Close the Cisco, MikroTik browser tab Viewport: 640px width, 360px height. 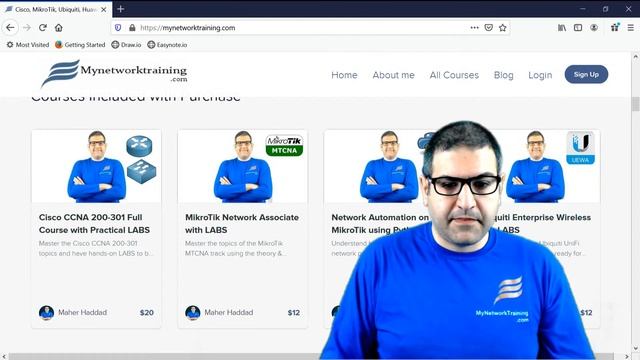(x=104, y=9)
